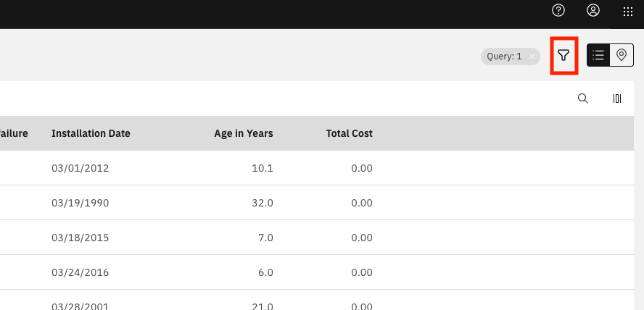Sort by Age in Years column
Screen dimensions: 644x310
pyautogui.click(x=244, y=133)
